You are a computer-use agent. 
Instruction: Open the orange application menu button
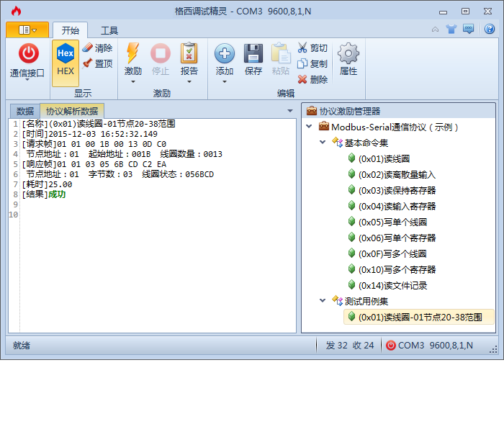click(x=27, y=30)
